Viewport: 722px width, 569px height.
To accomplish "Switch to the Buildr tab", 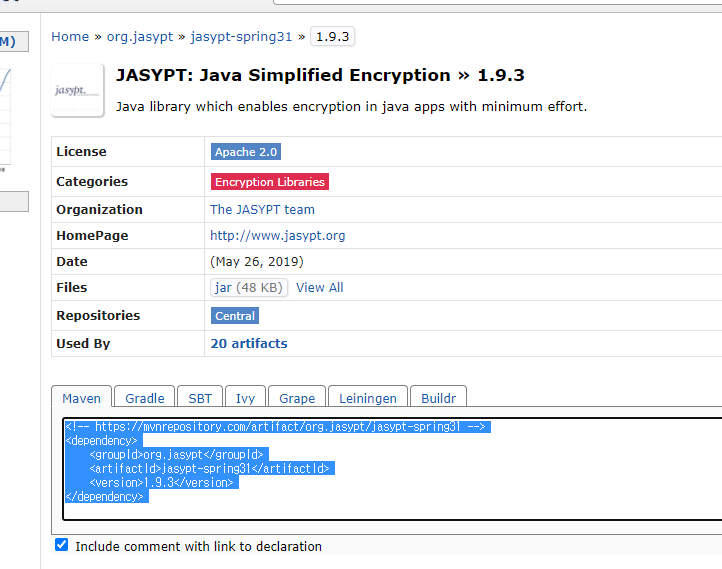I will click(x=438, y=398).
